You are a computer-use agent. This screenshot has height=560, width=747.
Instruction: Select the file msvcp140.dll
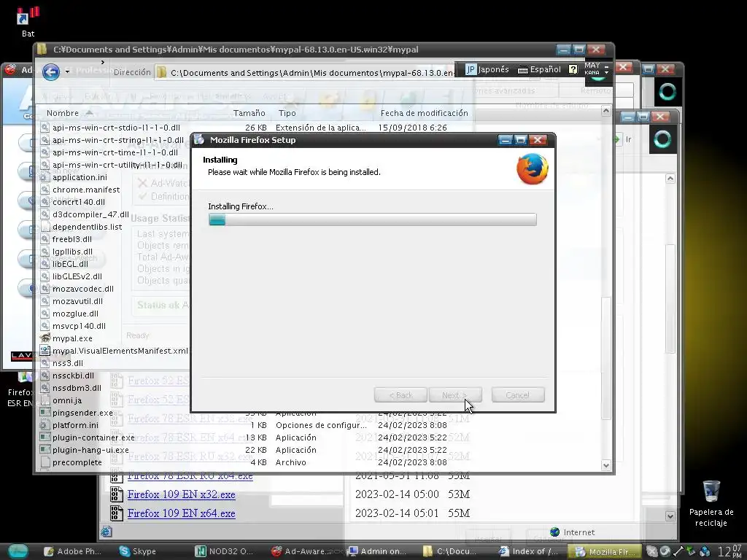(79, 326)
